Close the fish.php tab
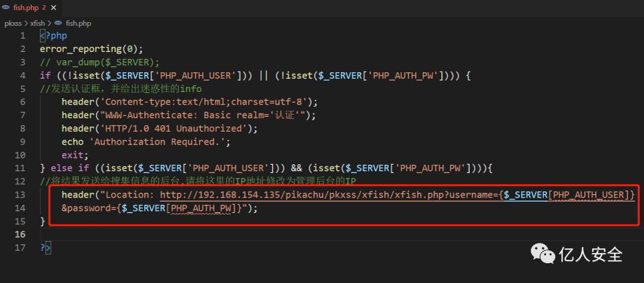This screenshot has width=644, height=283. pos(54,8)
